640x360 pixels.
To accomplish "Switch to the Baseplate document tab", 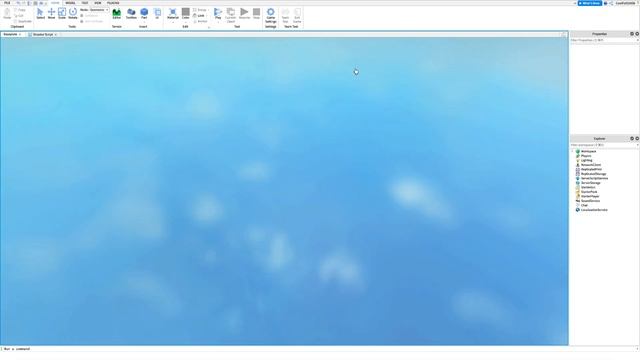I will point(11,34).
